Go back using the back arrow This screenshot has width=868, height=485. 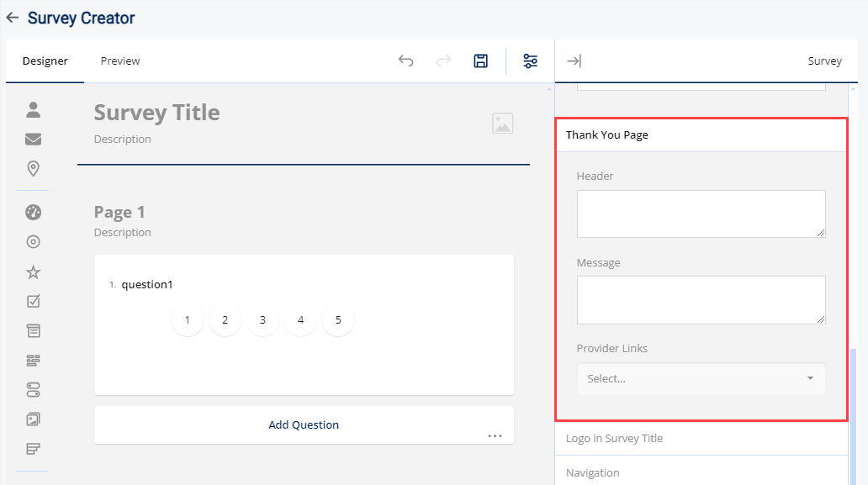(x=12, y=17)
